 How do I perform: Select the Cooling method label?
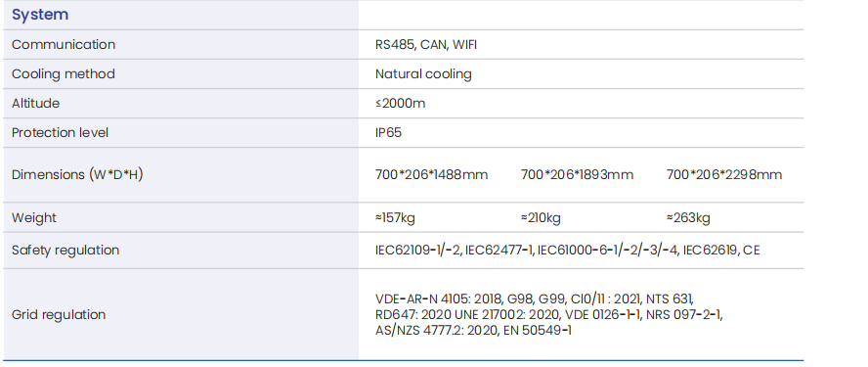[64, 73]
